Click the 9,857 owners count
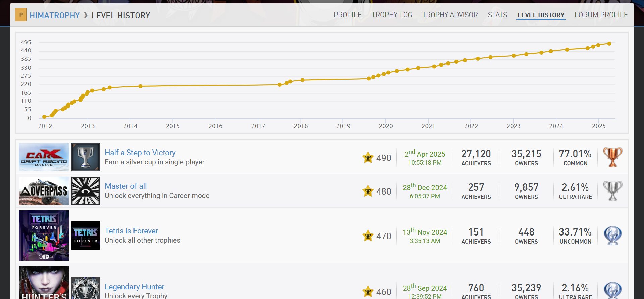 526,187
